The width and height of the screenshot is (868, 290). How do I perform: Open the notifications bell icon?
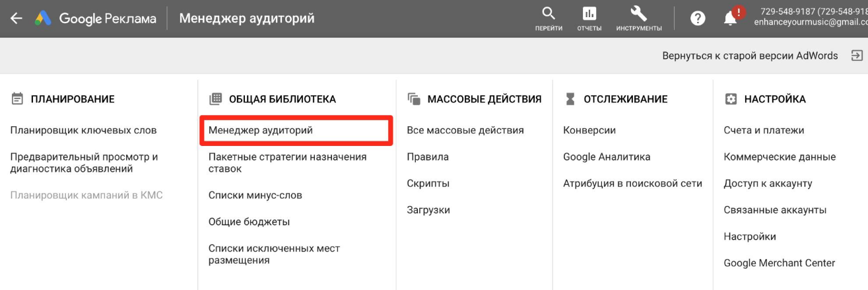731,18
